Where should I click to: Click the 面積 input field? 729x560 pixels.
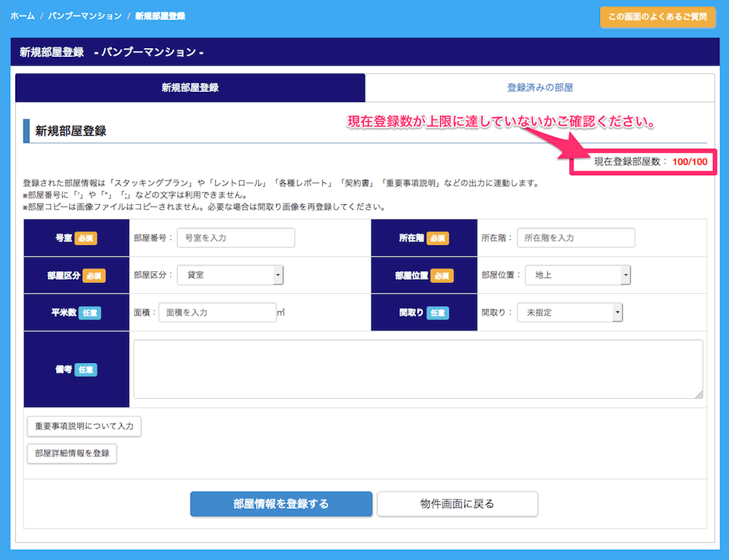pos(217,312)
